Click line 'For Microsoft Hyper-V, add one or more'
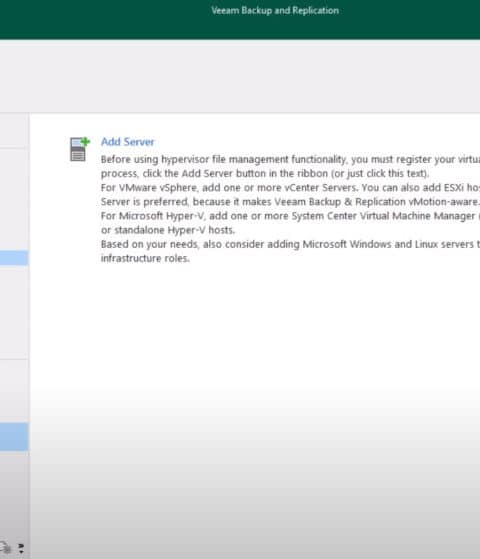480x559 pixels. coord(290,216)
